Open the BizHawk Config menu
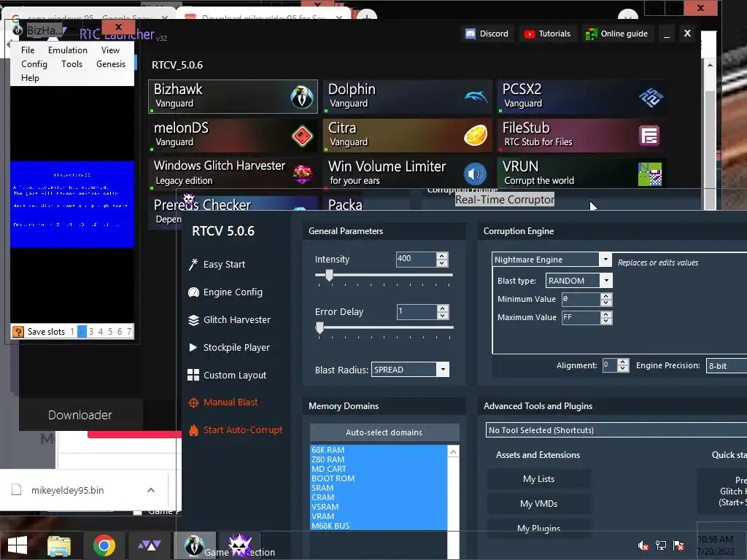 pos(34,64)
